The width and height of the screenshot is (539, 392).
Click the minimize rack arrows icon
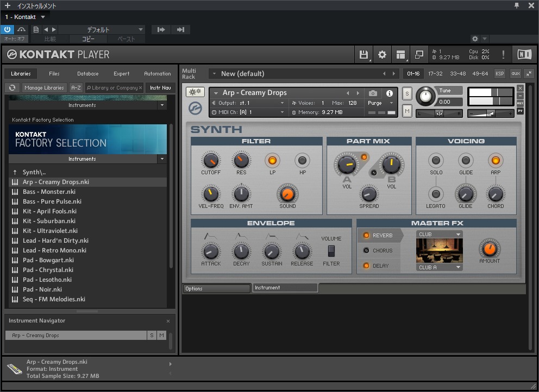tap(529, 73)
